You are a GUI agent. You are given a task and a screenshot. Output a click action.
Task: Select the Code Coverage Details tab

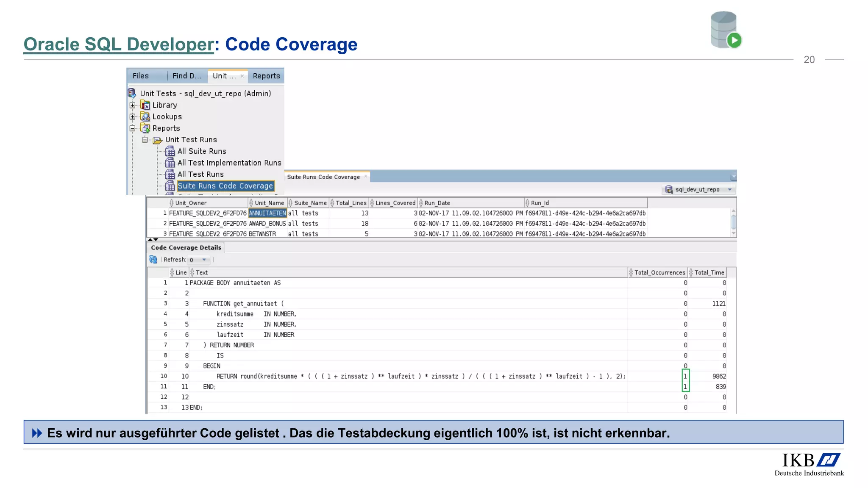pyautogui.click(x=186, y=247)
